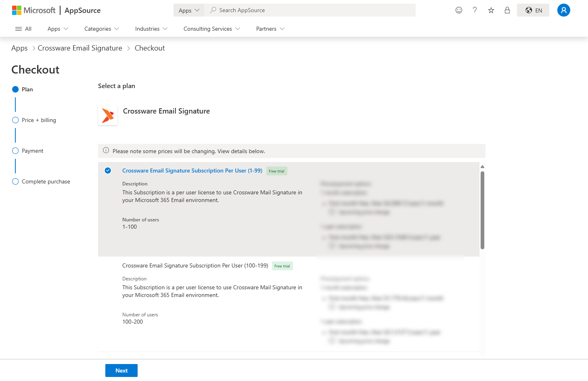Click the Next button
This screenshot has width=588, height=381.
click(121, 370)
